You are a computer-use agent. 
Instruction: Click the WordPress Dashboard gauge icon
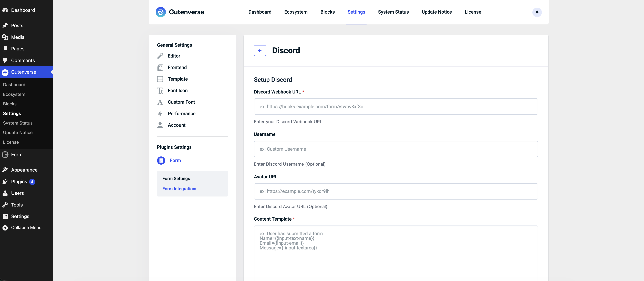[x=5, y=10]
